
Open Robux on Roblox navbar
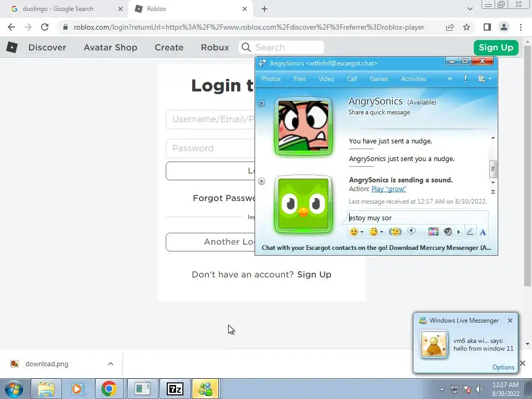pyautogui.click(x=215, y=47)
